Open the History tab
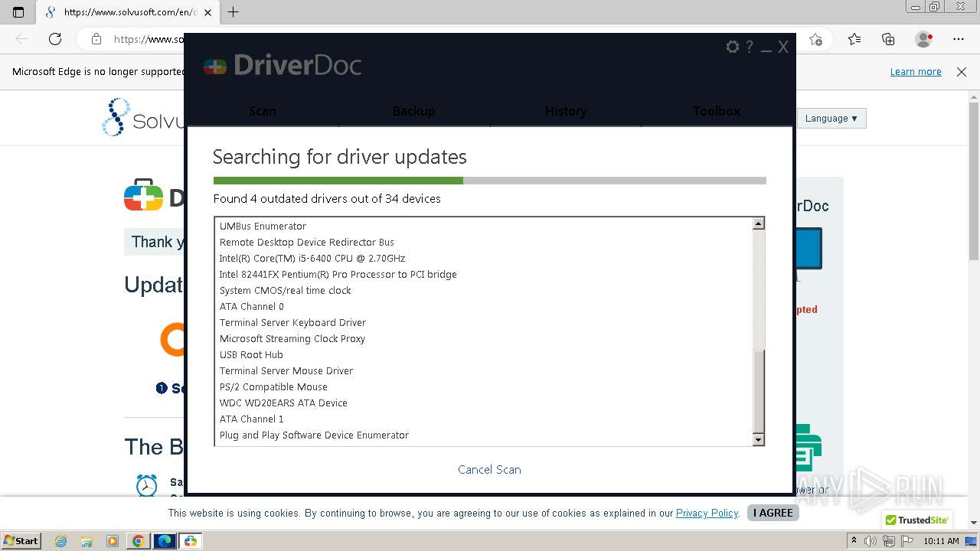980x551 pixels. [565, 111]
